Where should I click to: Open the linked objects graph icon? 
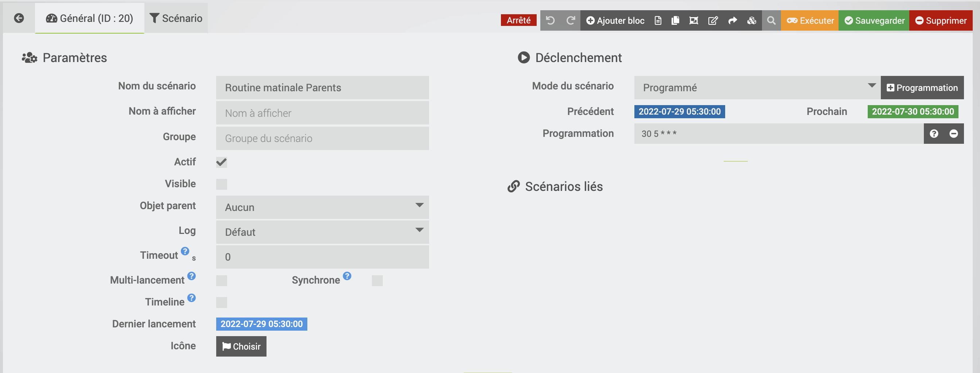[693, 20]
